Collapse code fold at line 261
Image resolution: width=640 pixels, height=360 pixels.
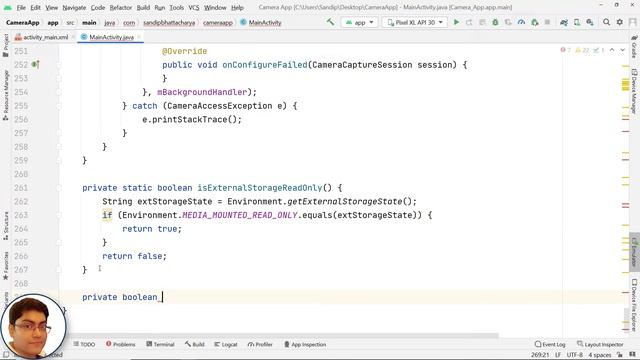(59, 188)
